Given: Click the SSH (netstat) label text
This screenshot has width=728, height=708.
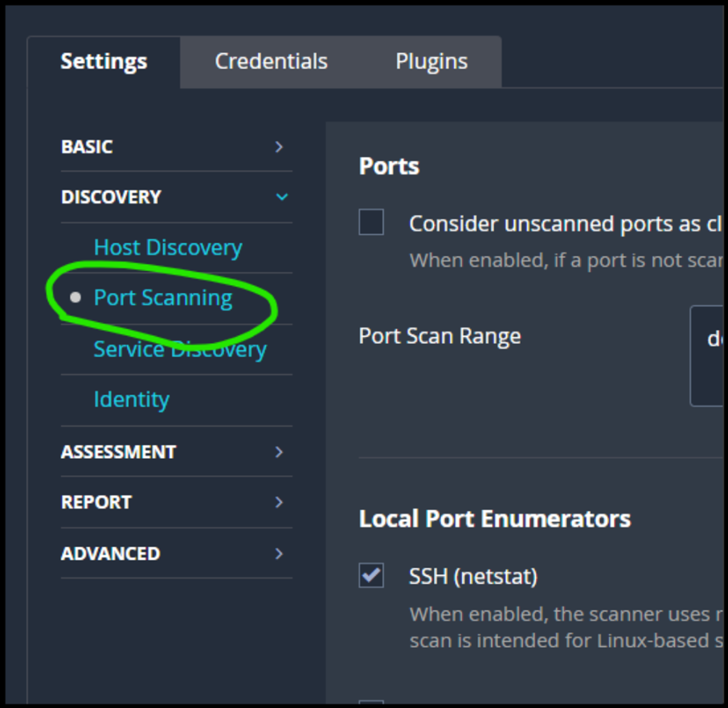Looking at the screenshot, I should click(473, 577).
